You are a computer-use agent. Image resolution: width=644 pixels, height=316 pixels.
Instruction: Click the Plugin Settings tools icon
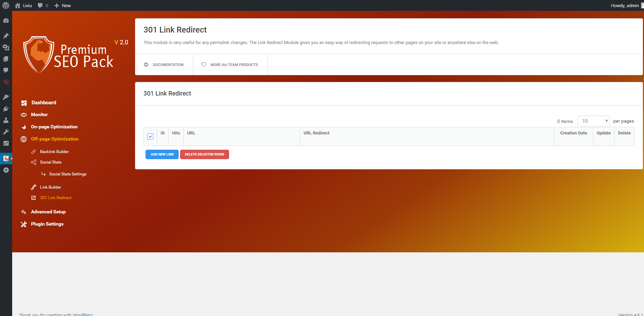tap(24, 224)
